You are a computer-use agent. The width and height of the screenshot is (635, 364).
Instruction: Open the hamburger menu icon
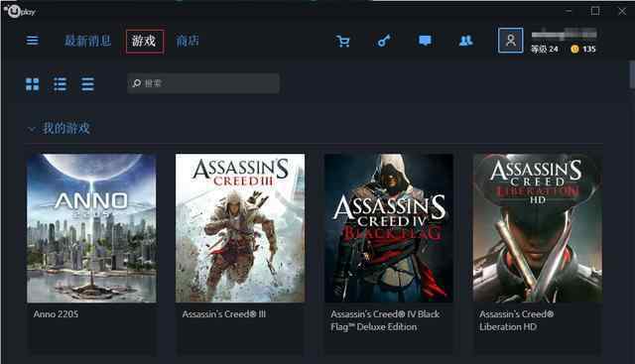[33, 40]
